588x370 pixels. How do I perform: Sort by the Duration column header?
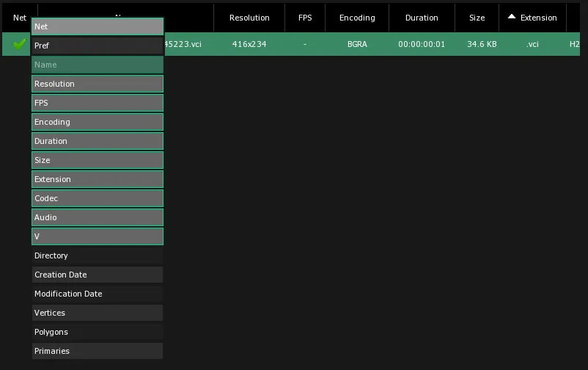(422, 18)
